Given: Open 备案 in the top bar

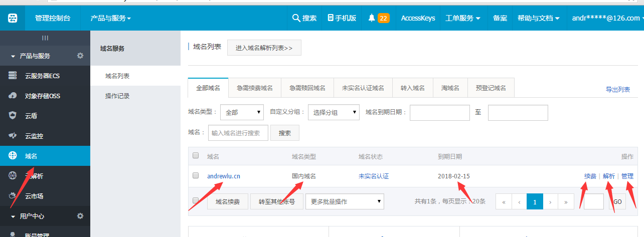Looking at the screenshot, I should (x=500, y=18).
